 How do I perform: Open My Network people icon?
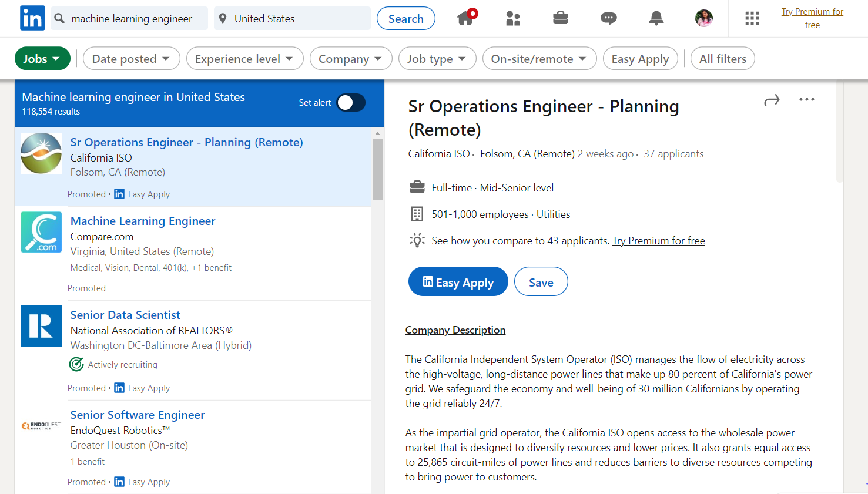(x=513, y=19)
